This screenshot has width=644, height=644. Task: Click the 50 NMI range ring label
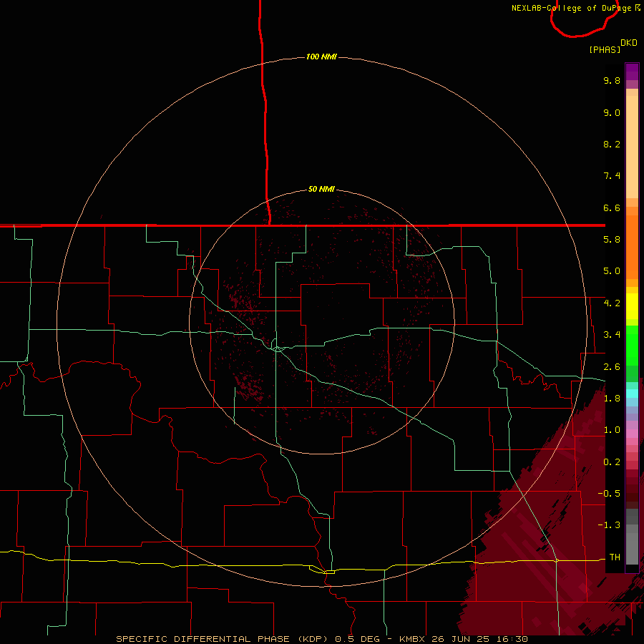pos(321,189)
